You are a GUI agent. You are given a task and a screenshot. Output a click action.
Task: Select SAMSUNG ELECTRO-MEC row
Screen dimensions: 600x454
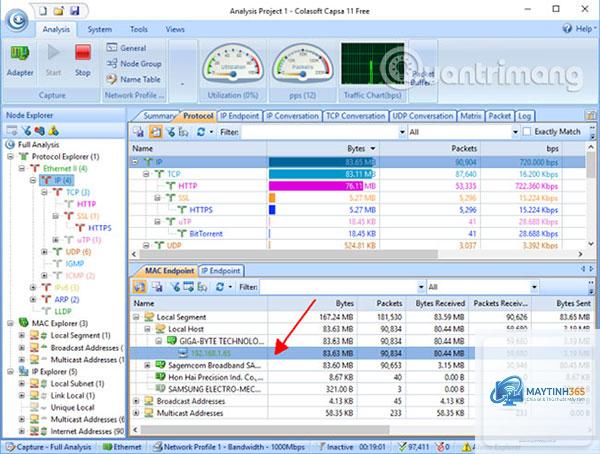pos(302,389)
